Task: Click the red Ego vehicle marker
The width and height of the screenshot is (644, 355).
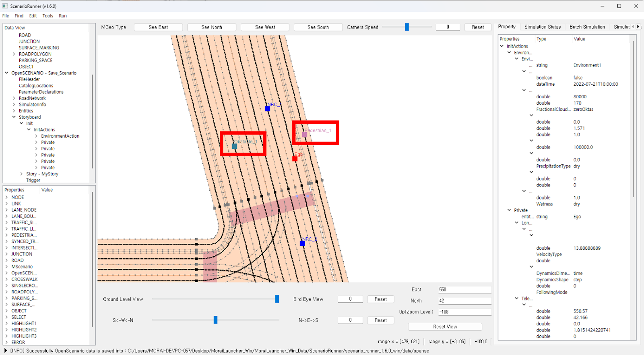Action: [x=295, y=159]
